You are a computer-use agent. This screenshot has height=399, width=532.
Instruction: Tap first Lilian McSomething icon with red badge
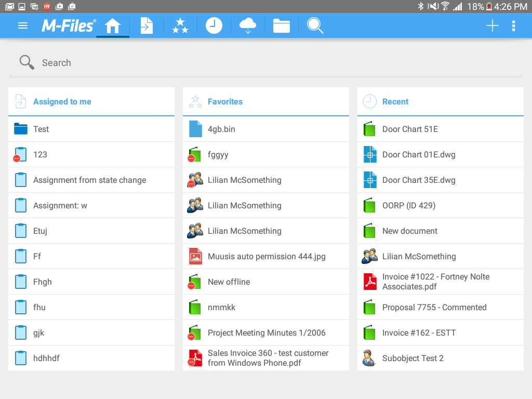pyautogui.click(x=195, y=180)
